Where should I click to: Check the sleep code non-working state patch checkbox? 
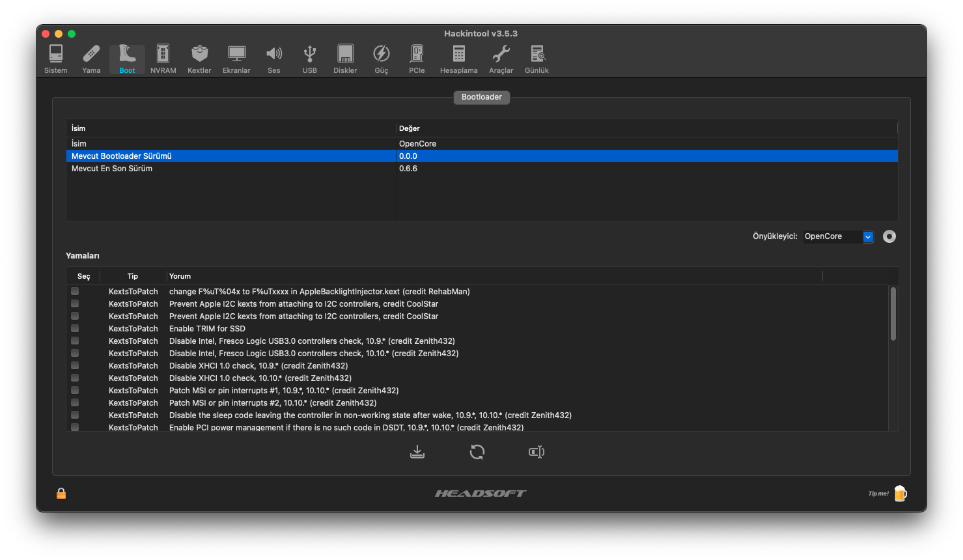pos(75,415)
